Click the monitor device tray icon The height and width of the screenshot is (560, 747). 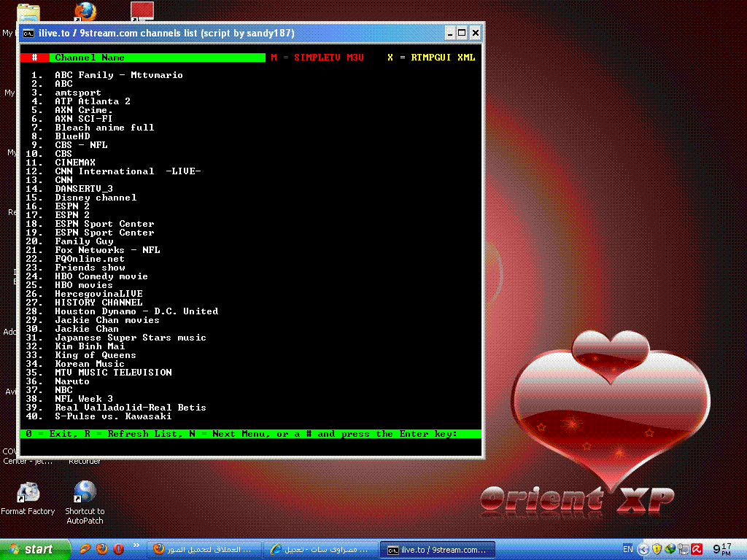coord(684,550)
